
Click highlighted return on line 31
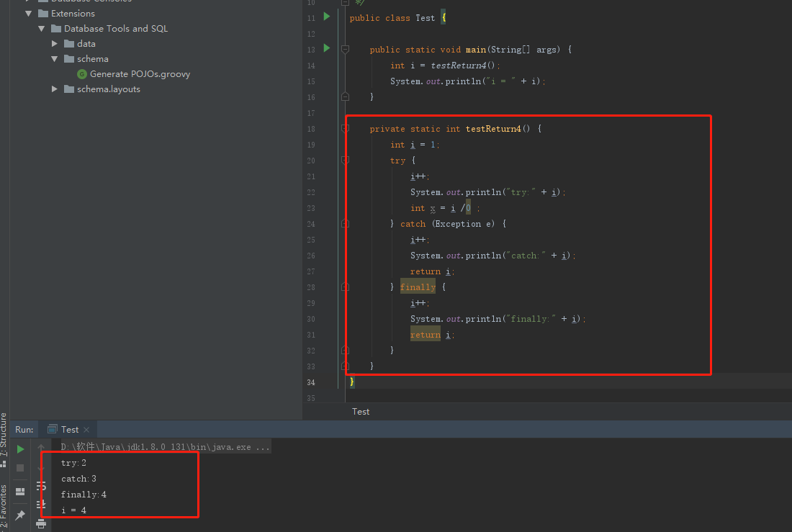[x=426, y=335]
